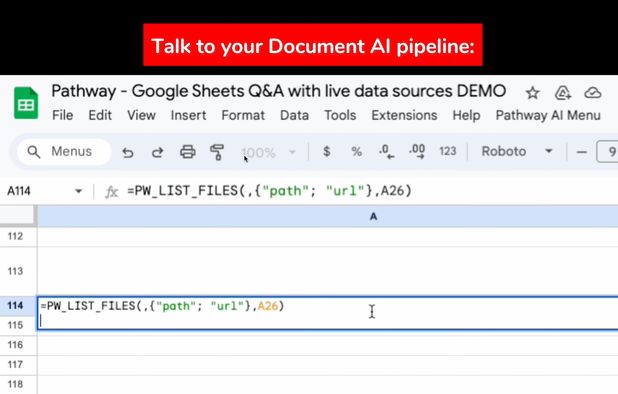Image resolution: width=618 pixels, height=394 pixels.
Task: Open the File menu
Action: pyautogui.click(x=63, y=115)
